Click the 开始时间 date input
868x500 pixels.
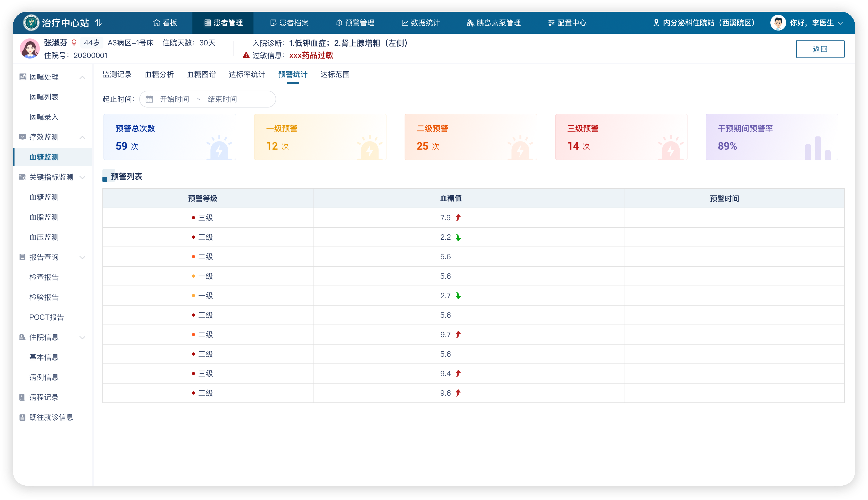(174, 99)
